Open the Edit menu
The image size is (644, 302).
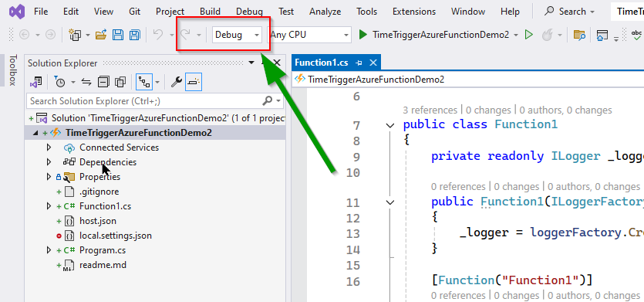[x=71, y=12]
